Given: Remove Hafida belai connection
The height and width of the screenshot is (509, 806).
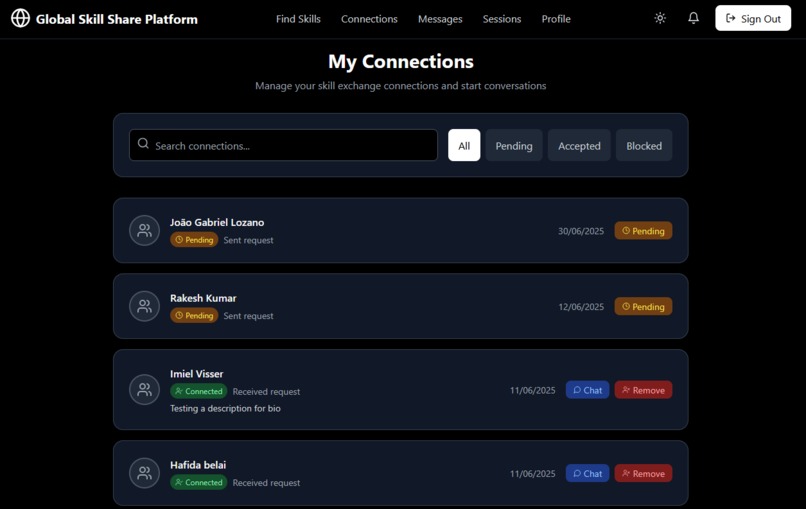Looking at the screenshot, I should pyautogui.click(x=643, y=473).
